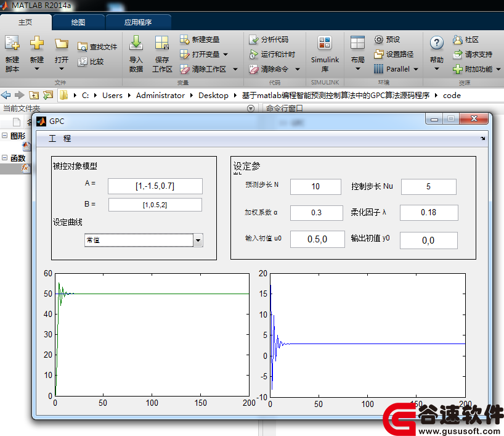Click 设置路径 set path
This screenshot has width=504, height=436.
394,54
